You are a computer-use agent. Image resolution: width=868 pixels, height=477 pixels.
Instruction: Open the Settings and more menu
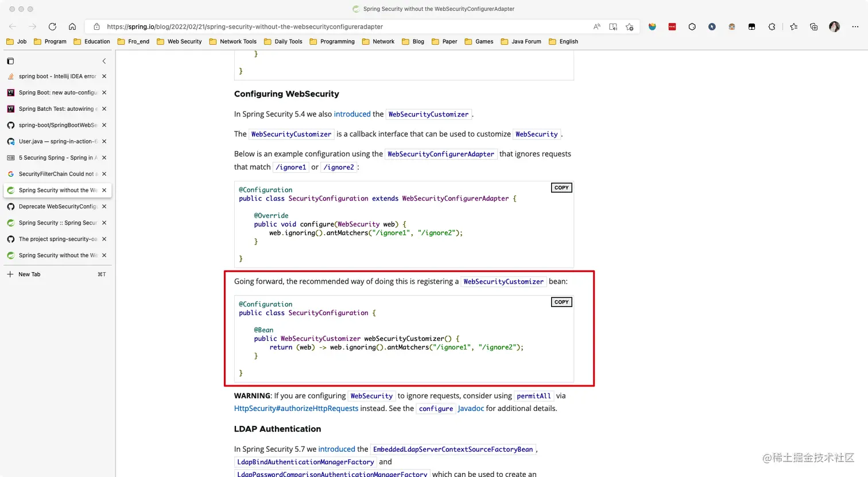click(855, 26)
